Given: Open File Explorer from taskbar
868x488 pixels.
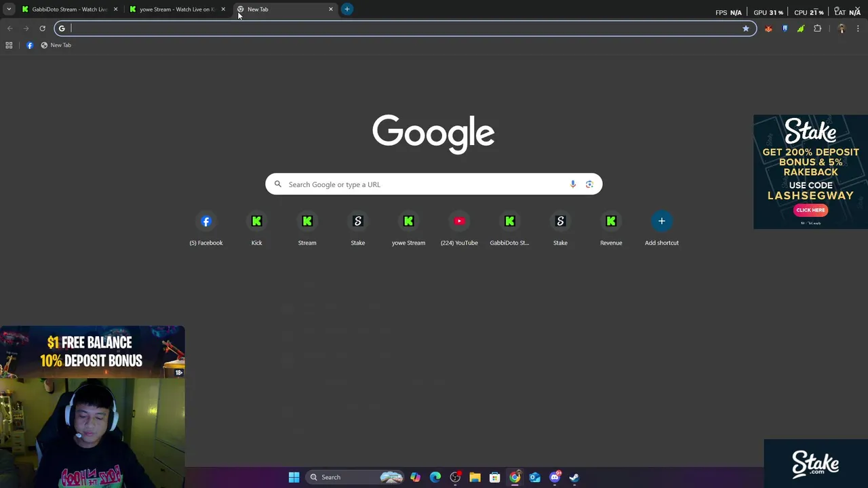Looking at the screenshot, I should pos(475,477).
